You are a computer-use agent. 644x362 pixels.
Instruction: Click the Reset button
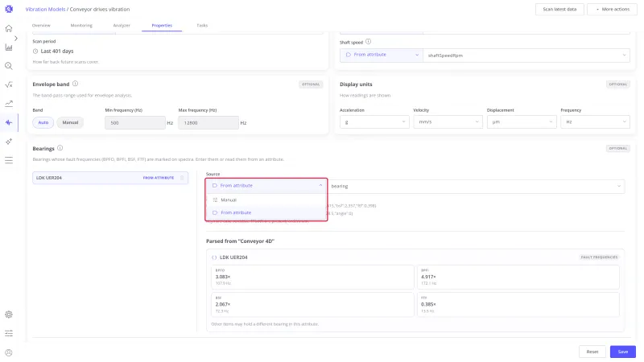point(592,352)
